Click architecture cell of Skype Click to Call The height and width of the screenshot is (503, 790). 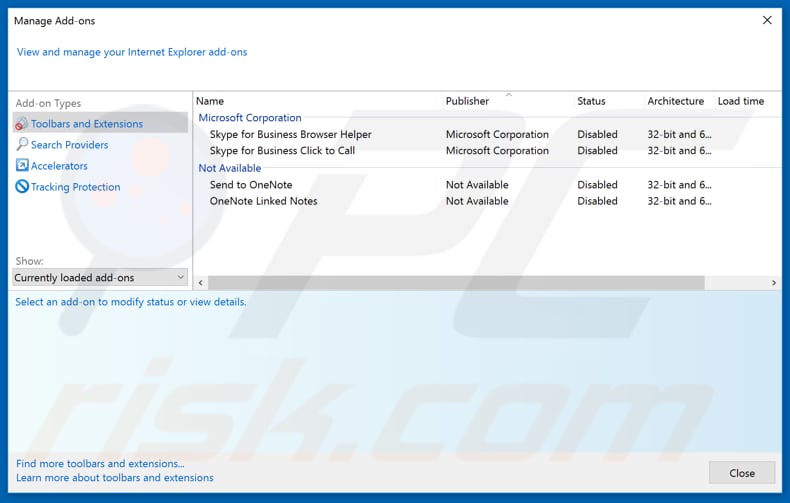tap(679, 150)
